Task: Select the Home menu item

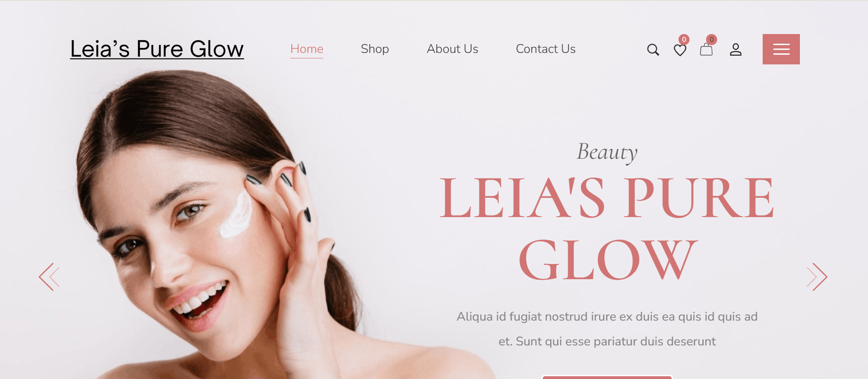Action: point(307,49)
